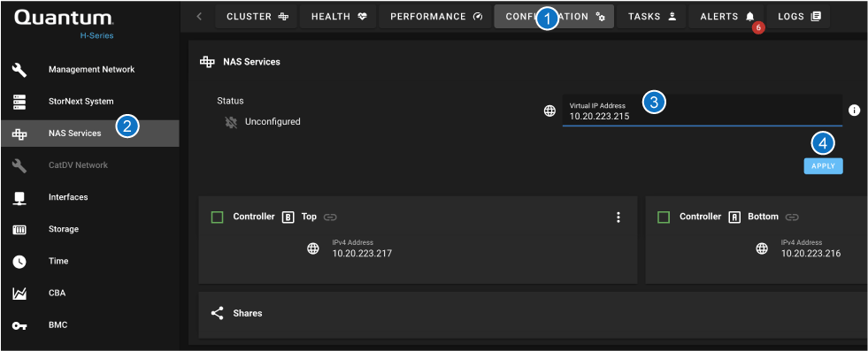
Task: Click the link icon beside Controller B Top
Action: [330, 217]
